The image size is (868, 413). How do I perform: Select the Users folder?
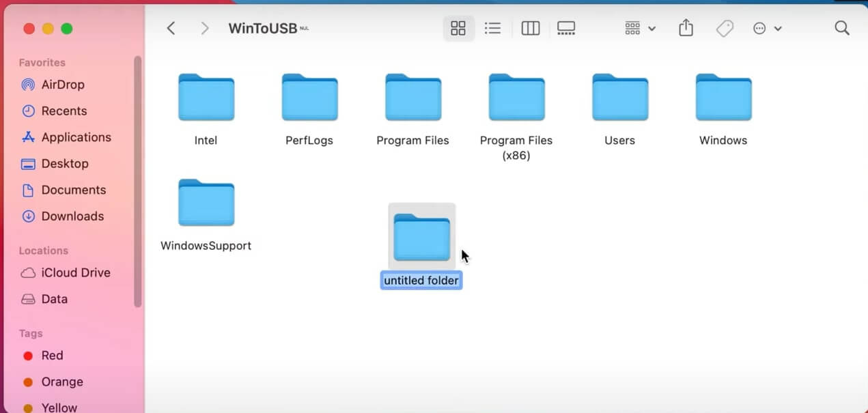pyautogui.click(x=619, y=109)
